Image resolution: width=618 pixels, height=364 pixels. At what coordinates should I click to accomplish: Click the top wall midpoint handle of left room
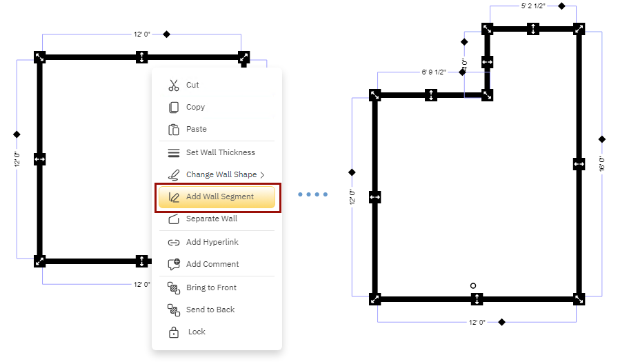pyautogui.click(x=141, y=57)
